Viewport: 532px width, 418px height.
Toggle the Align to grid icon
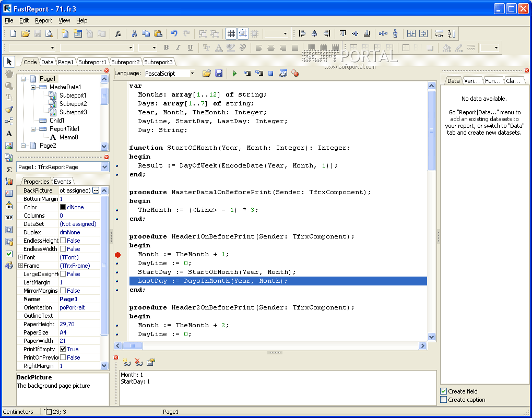coord(243,33)
